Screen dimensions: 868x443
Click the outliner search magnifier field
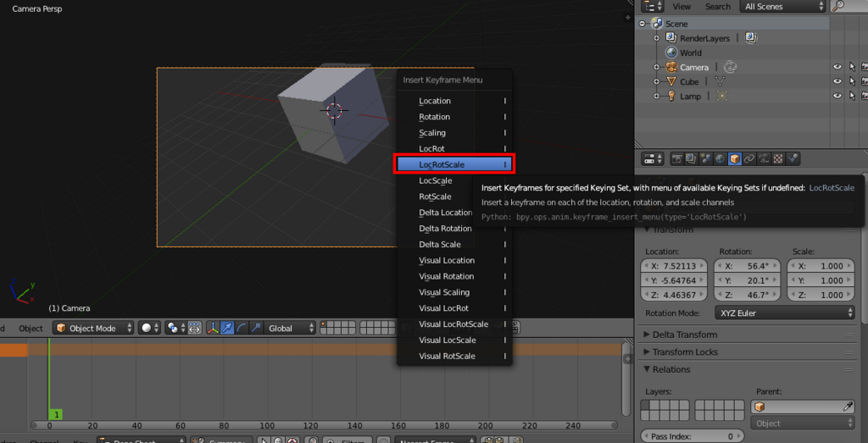point(849,6)
